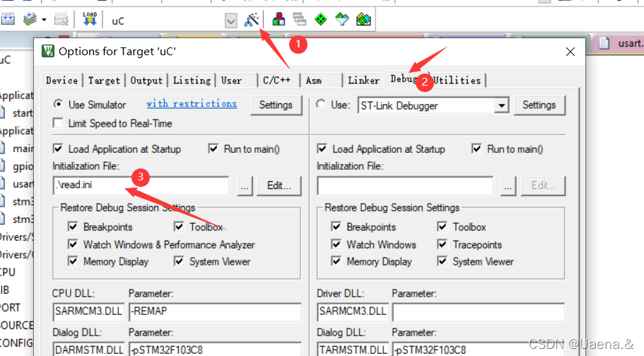Click the Download LOAD icon in toolbar

(x=90, y=19)
